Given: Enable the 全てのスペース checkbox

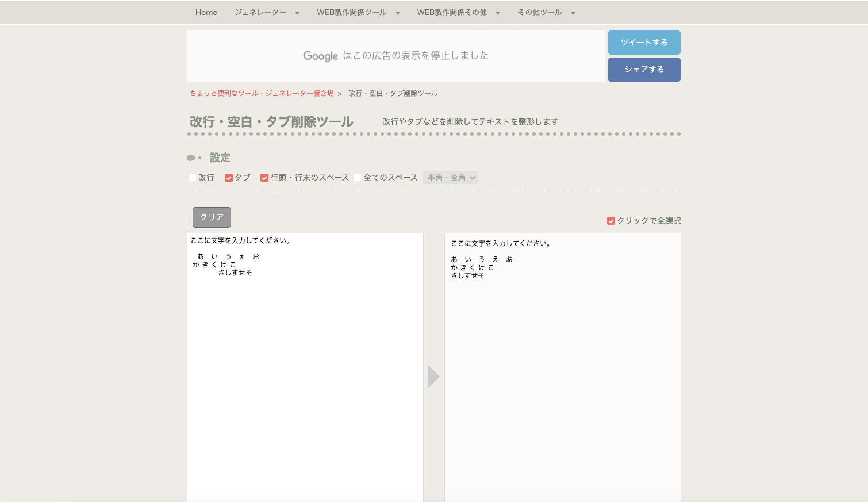Looking at the screenshot, I should (358, 178).
